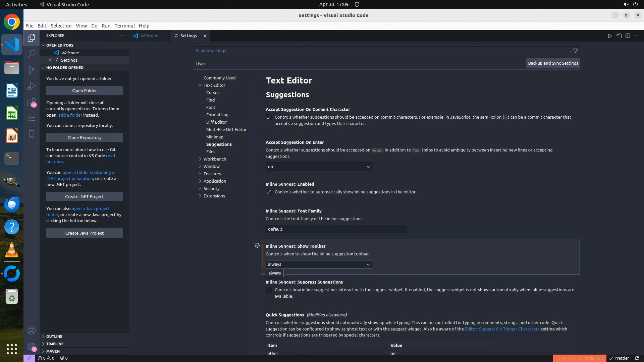Image resolution: width=644 pixels, height=362 pixels.
Task: Click the Backup and Sync Settings button
Action: (x=553, y=63)
